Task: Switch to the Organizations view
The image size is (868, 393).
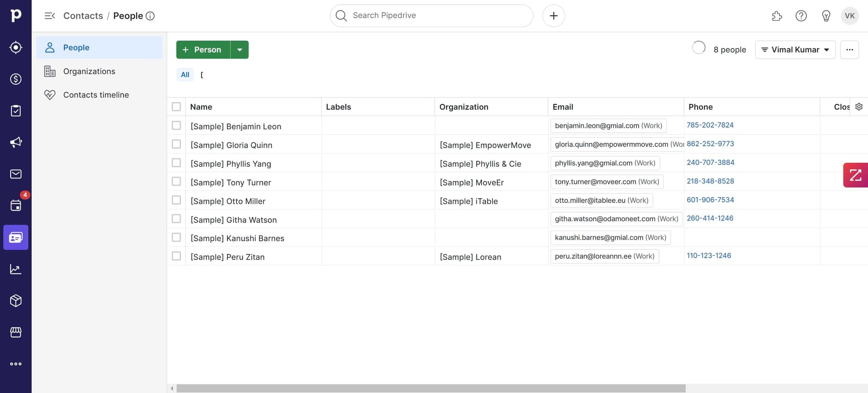Action: (x=89, y=71)
